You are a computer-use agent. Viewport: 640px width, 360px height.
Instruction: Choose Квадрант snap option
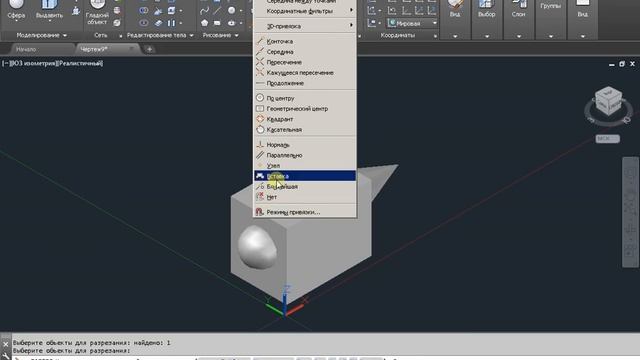tap(304, 119)
